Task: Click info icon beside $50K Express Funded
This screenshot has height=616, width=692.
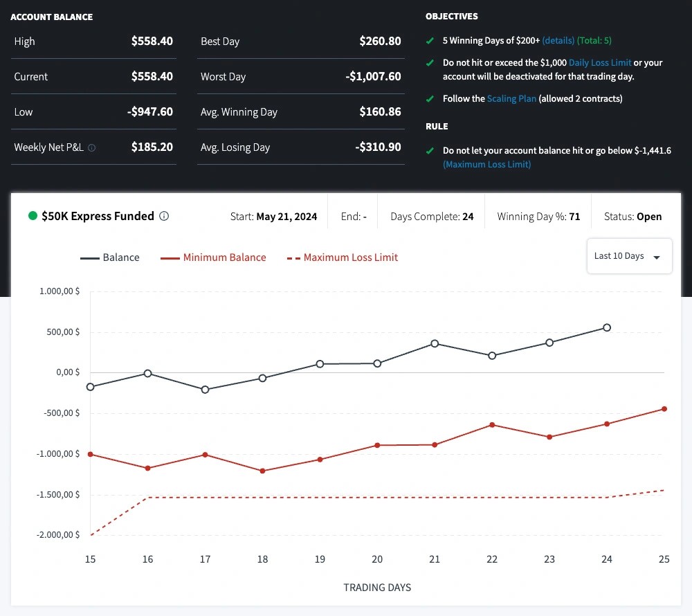Action: click(164, 216)
